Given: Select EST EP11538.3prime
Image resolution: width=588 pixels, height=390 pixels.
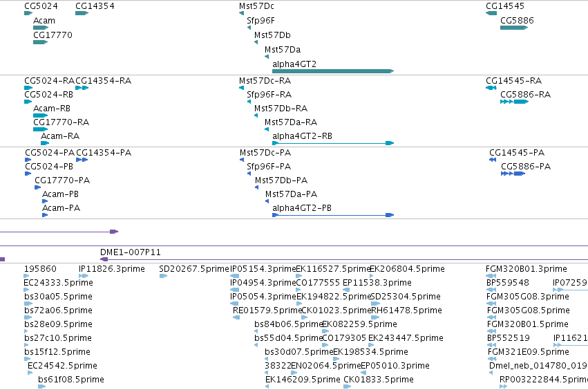Looking at the screenshot, I should (377, 283).
